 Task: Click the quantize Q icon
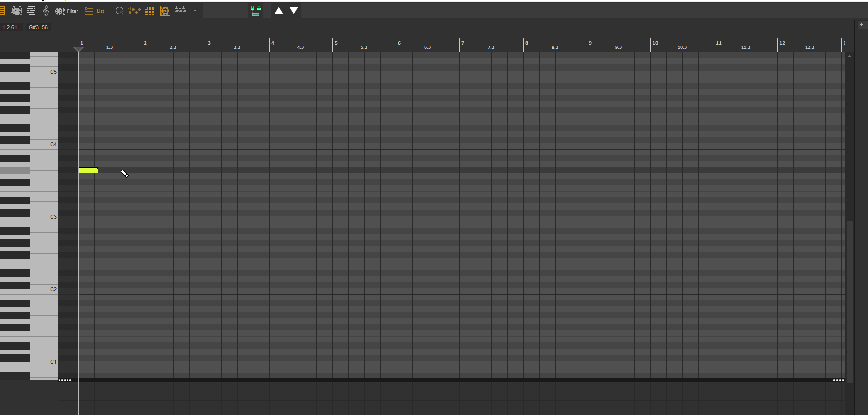point(119,11)
